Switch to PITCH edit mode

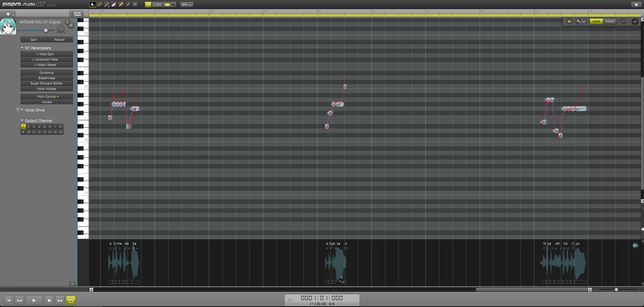[610, 21]
